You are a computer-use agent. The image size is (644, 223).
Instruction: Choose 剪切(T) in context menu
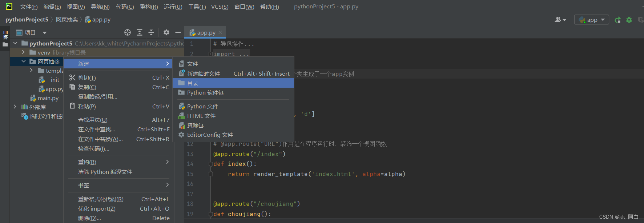(x=118, y=78)
